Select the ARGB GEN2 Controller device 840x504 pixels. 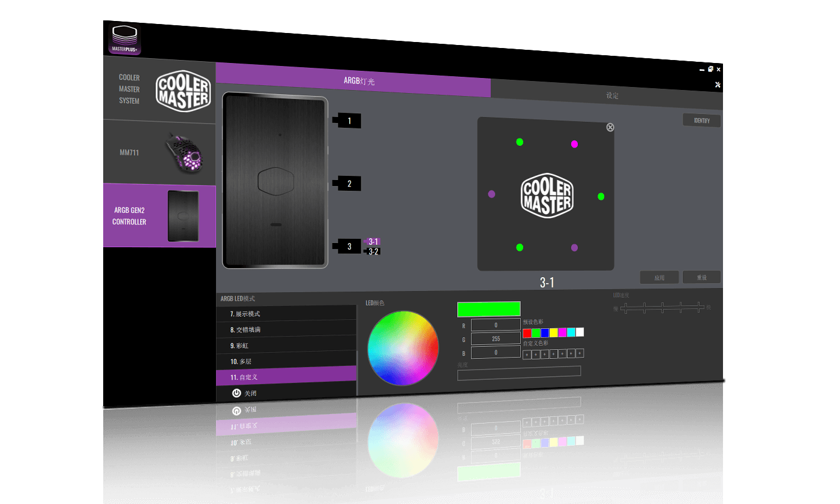coord(160,216)
